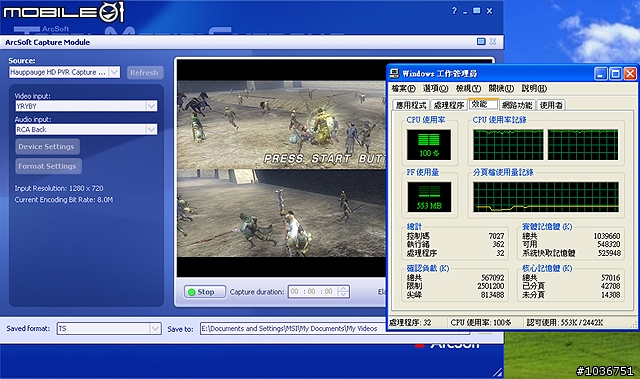
Task: Expand the Audio input RCA Back dropdown
Action: [151, 129]
